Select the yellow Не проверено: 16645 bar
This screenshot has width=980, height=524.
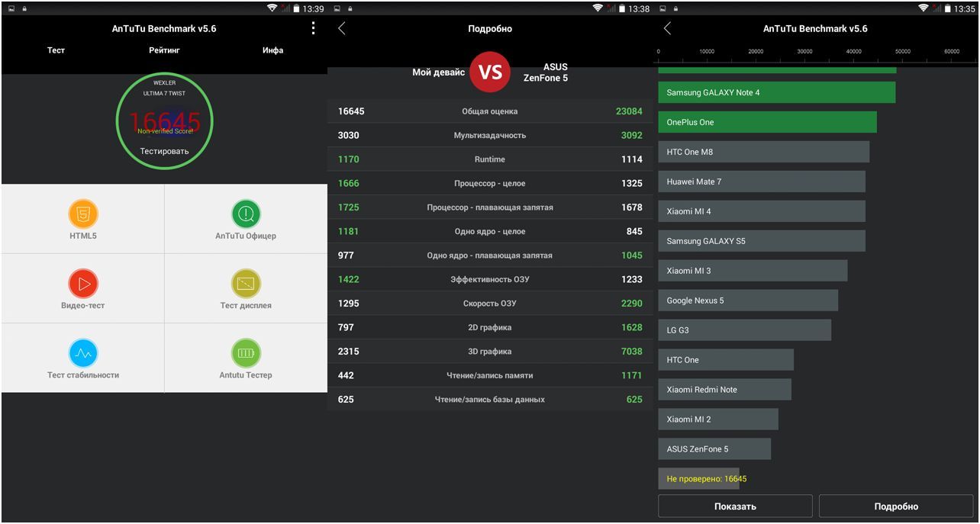pyautogui.click(x=699, y=479)
